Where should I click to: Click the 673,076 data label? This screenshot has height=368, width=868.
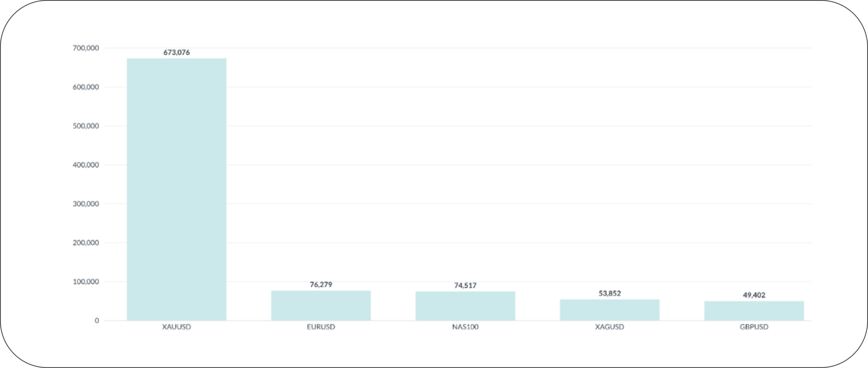pos(176,52)
